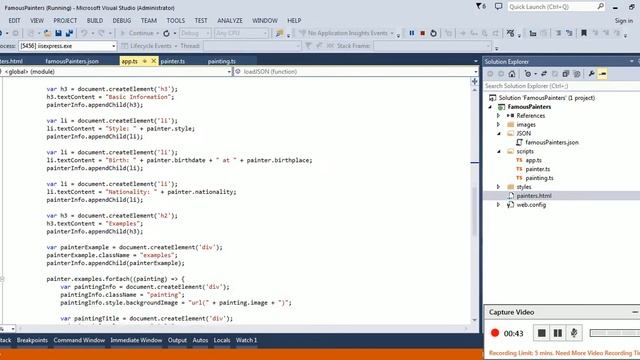Open Properties wrench icon in Solution Explorer
The image size is (640, 360).
click(591, 74)
